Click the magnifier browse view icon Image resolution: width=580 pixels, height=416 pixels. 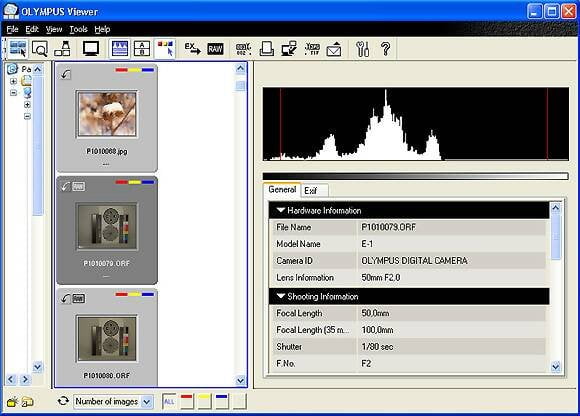(x=40, y=49)
